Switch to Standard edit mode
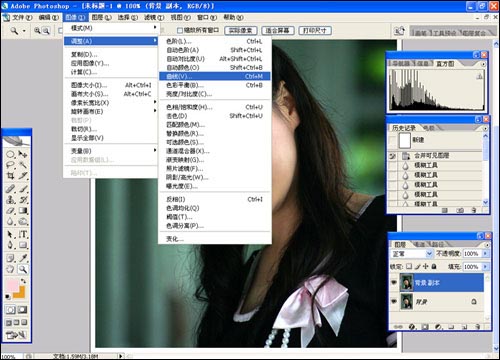Viewport: 500px width, 360px height. pyautogui.click(x=10, y=310)
